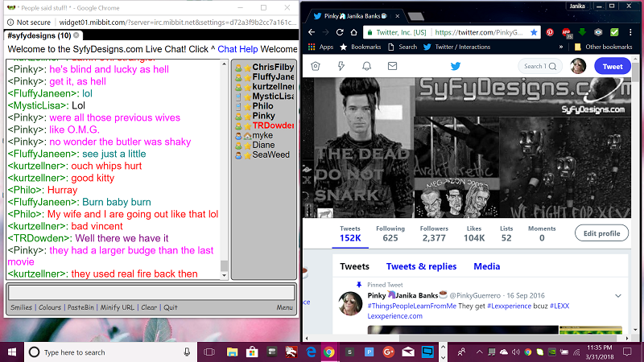This screenshot has height=362, width=644.
Task: Open Task View on taskbar
Action: (209, 352)
